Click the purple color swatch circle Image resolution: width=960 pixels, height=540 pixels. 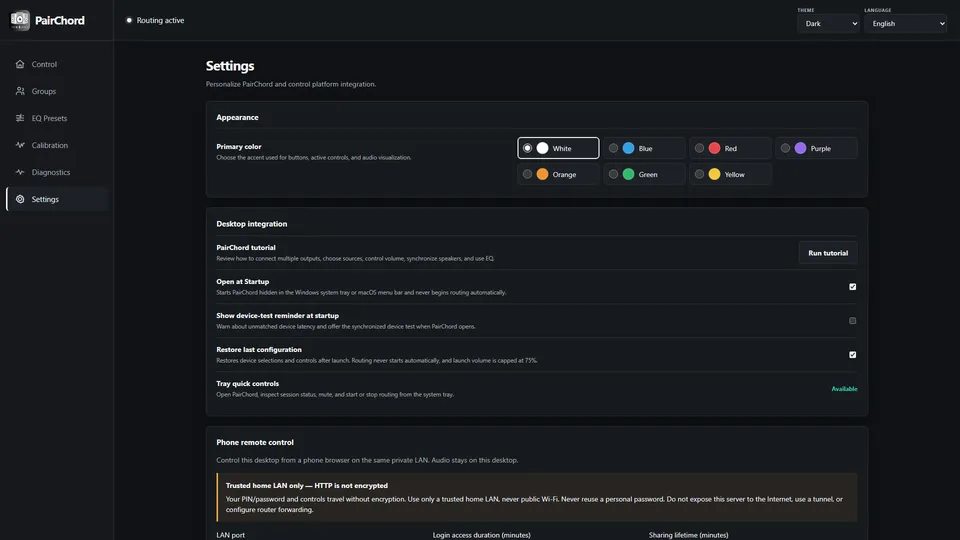click(x=801, y=148)
